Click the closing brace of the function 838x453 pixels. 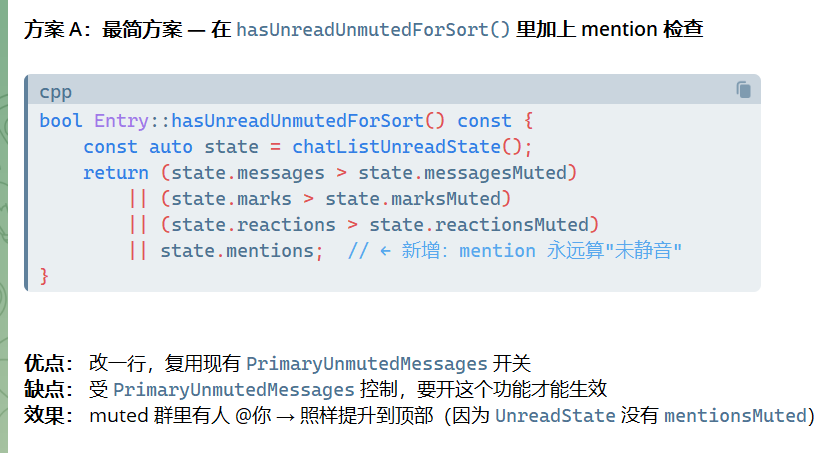[44, 277]
